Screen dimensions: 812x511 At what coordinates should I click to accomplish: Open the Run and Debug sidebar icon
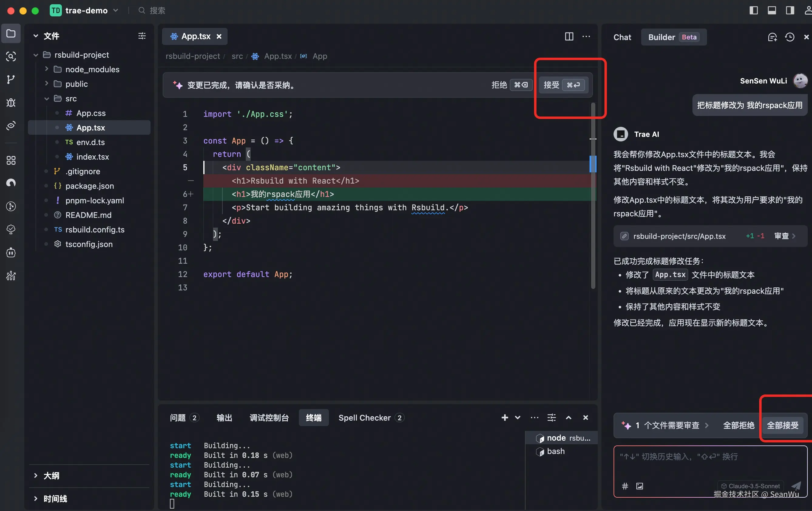[x=11, y=103]
